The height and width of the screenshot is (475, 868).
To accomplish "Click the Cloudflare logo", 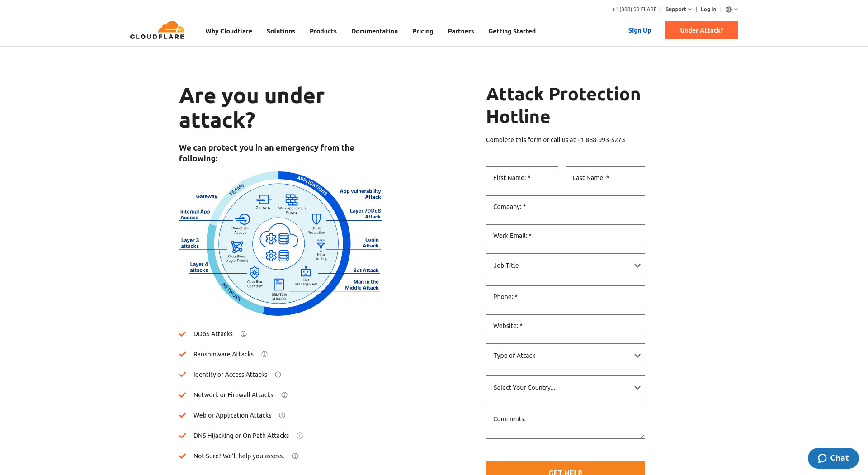I will pyautogui.click(x=157, y=30).
